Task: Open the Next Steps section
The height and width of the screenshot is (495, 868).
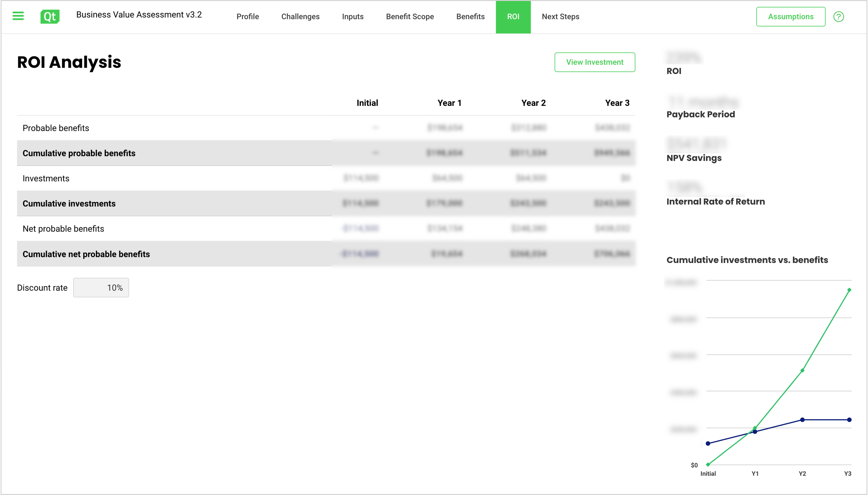Action: point(560,16)
